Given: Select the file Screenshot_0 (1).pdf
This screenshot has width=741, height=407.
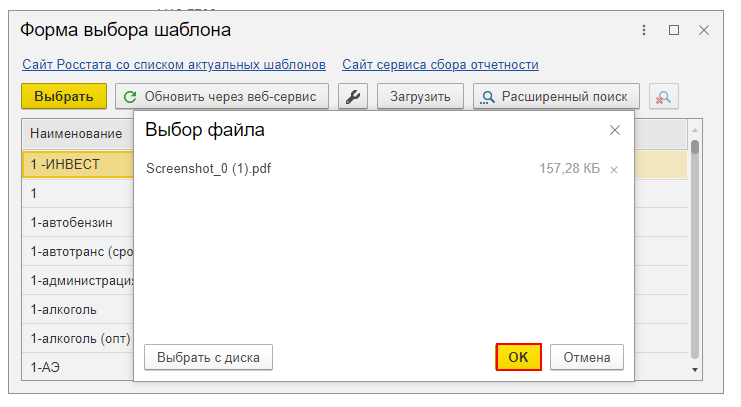Looking at the screenshot, I should [x=208, y=169].
